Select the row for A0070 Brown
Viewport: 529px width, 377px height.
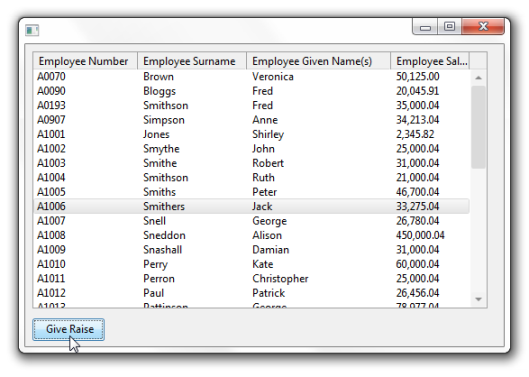coord(251,77)
